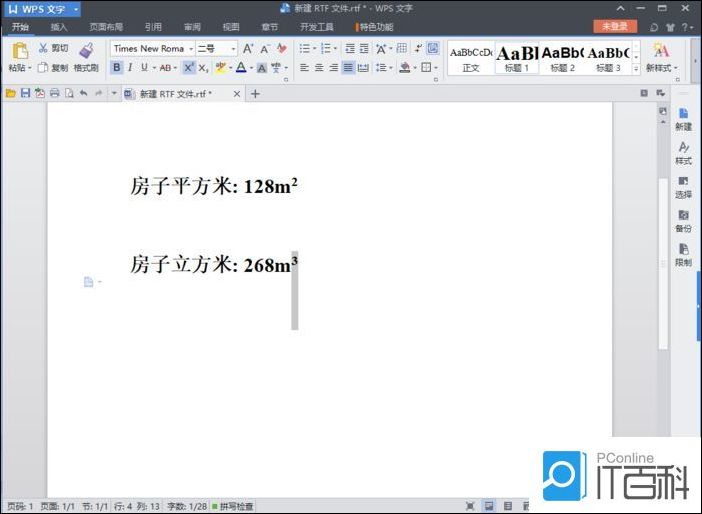Click the undo arrow icon
702x514 pixels.
coord(84,93)
